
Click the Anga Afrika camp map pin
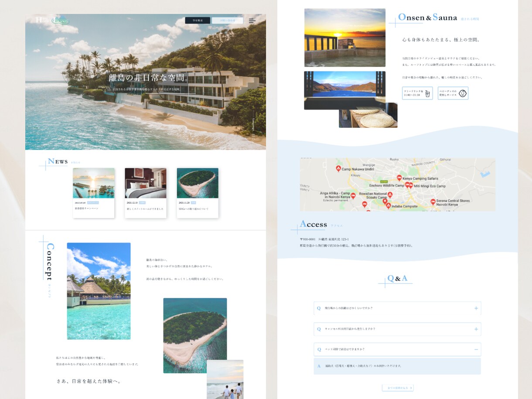(354, 195)
